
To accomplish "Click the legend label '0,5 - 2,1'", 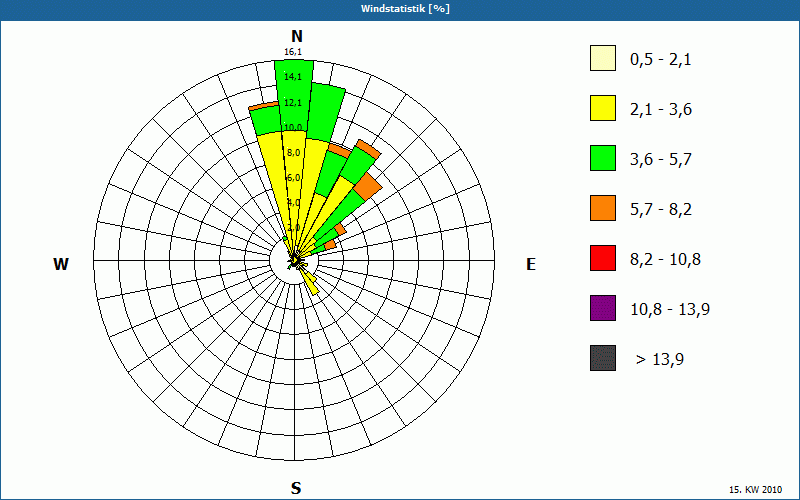I will (x=661, y=60).
